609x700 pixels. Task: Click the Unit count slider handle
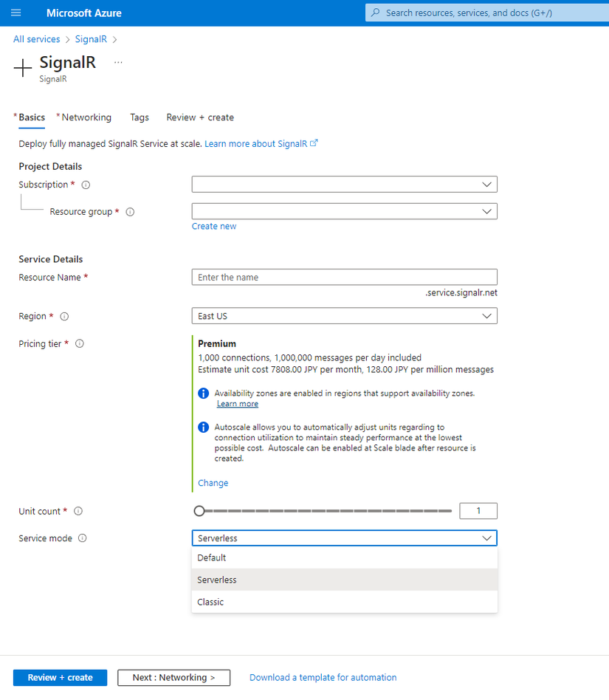click(x=199, y=511)
